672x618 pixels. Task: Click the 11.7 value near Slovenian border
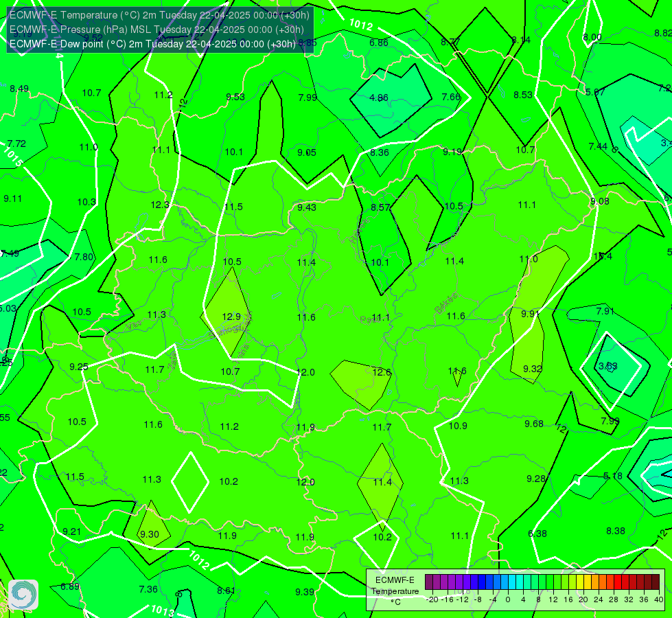coord(154,369)
